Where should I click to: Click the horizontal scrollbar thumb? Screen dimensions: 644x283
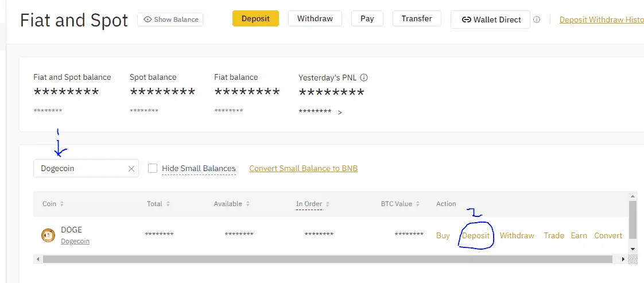[x=327, y=259]
